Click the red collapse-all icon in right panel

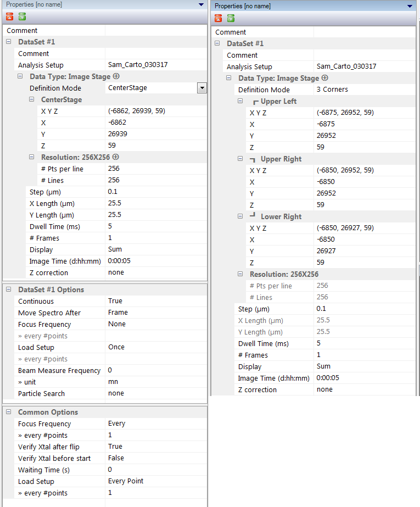tap(219, 19)
